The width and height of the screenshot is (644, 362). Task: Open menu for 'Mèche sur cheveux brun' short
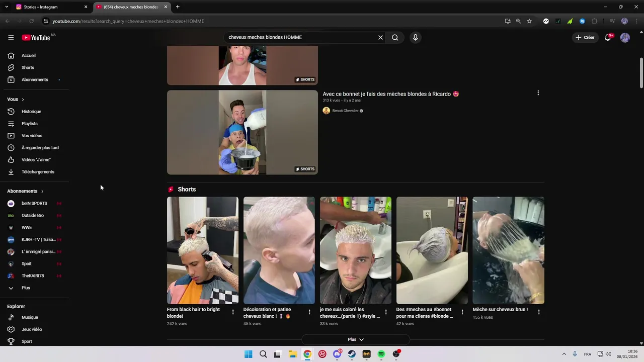(539, 312)
